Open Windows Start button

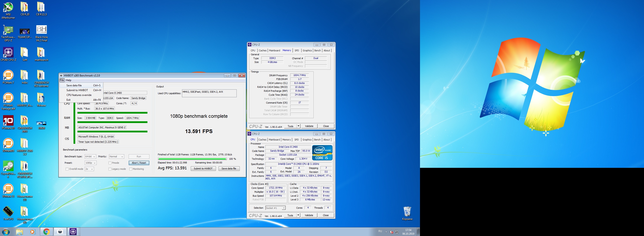coord(6,232)
